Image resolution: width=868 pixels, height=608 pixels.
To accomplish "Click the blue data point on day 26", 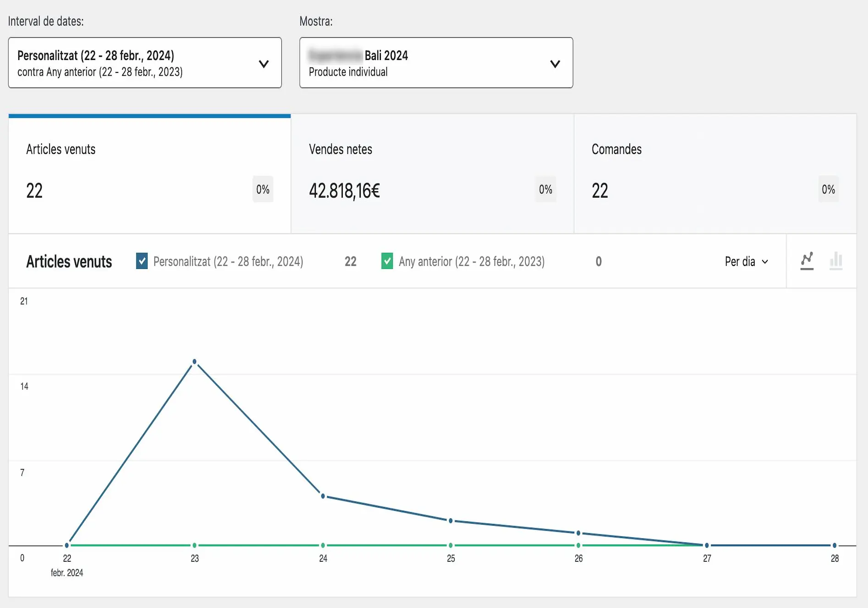I will coord(579,533).
